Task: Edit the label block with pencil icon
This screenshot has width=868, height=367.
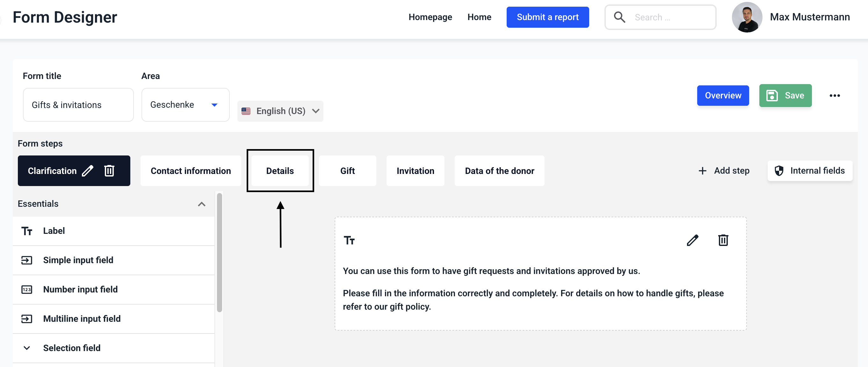Action: (692, 240)
